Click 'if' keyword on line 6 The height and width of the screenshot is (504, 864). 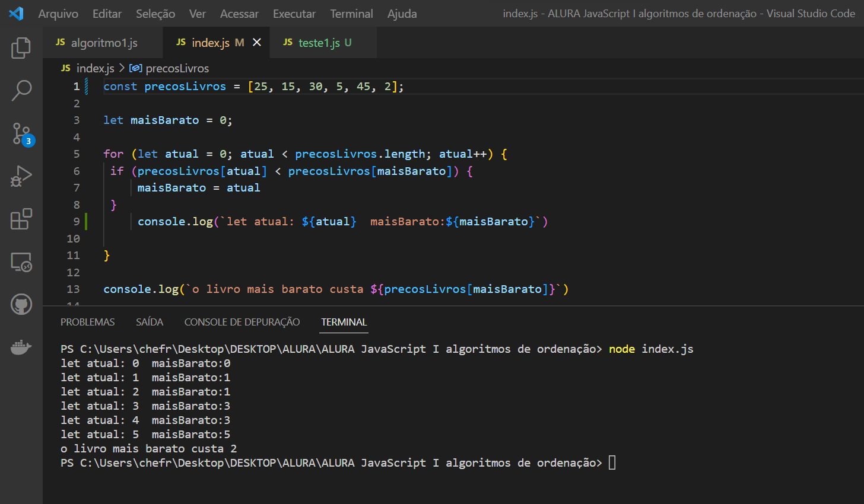[x=117, y=171]
